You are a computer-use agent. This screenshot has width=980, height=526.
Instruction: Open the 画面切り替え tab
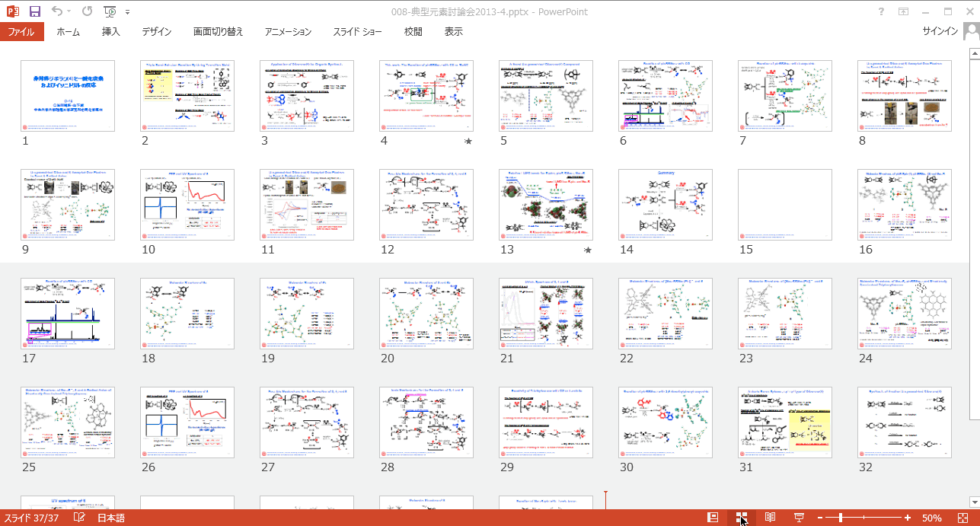click(x=218, y=32)
